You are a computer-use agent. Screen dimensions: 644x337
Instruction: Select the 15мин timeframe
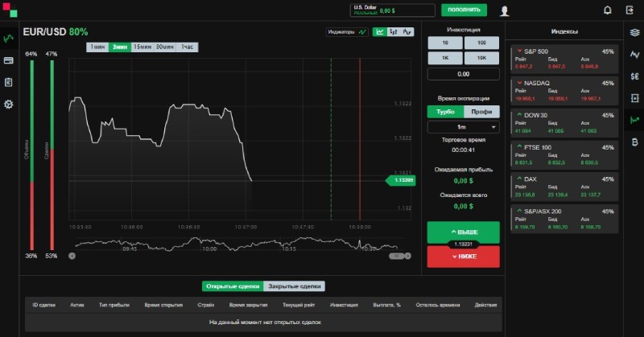(142, 47)
